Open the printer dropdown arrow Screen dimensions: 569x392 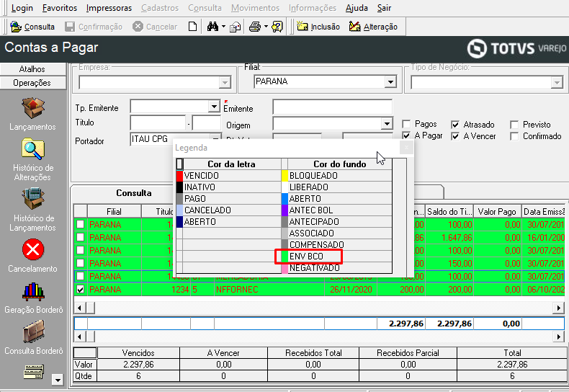(x=266, y=27)
